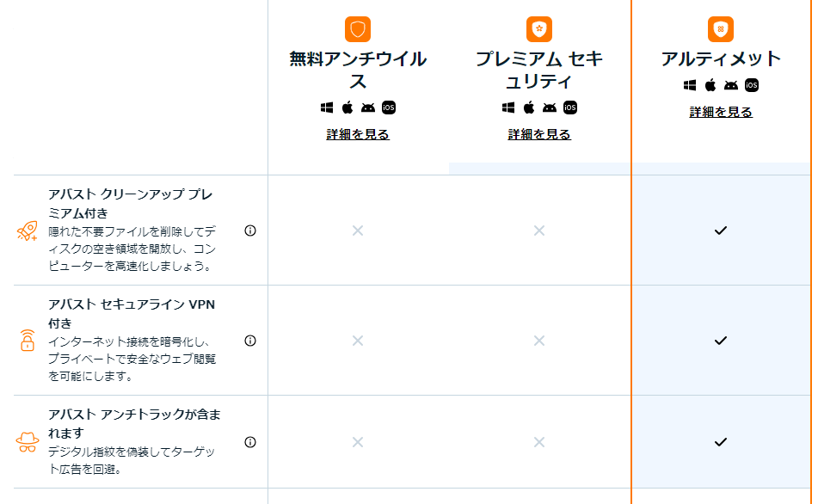The height and width of the screenshot is (504, 818).
Task: Click the AntiTrack hat-and-glasses icon
Action: (x=28, y=442)
